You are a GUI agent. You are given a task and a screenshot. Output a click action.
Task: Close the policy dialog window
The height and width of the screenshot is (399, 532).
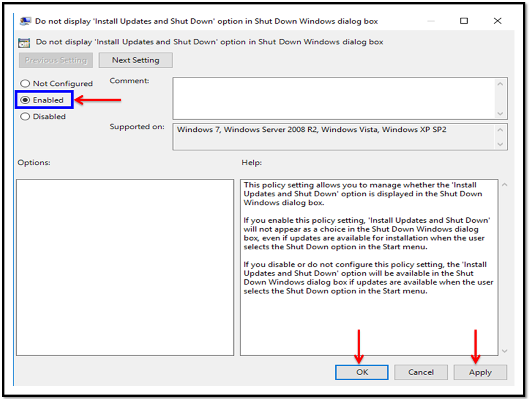pos(498,21)
